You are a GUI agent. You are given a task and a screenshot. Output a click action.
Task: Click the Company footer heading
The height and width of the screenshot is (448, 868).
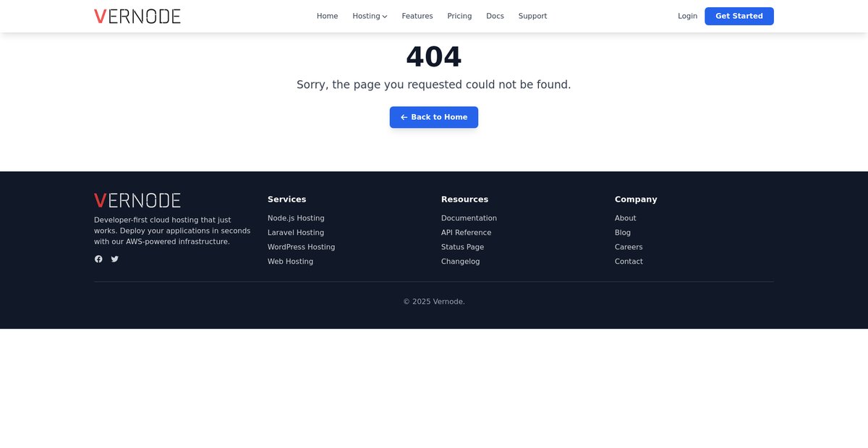636,199
